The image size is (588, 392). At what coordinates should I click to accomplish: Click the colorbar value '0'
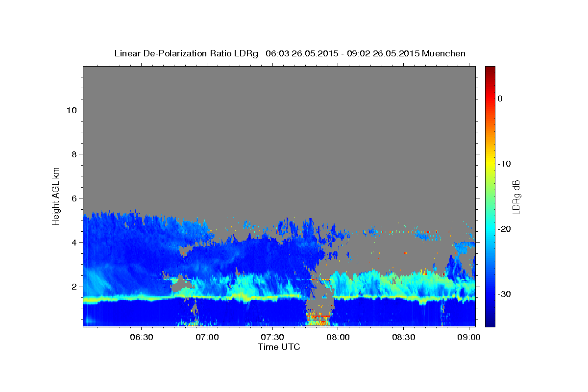click(500, 98)
